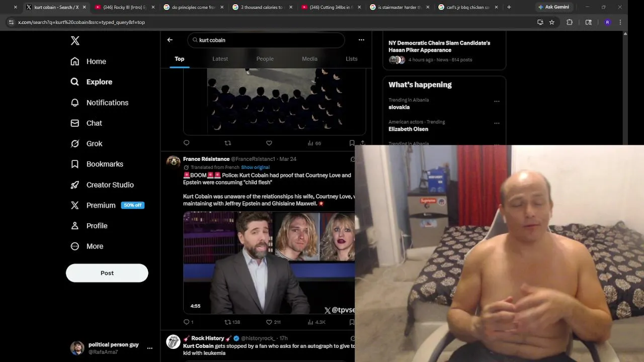Click the address bar URL
This screenshot has height=362, width=644.
tap(82, 22)
